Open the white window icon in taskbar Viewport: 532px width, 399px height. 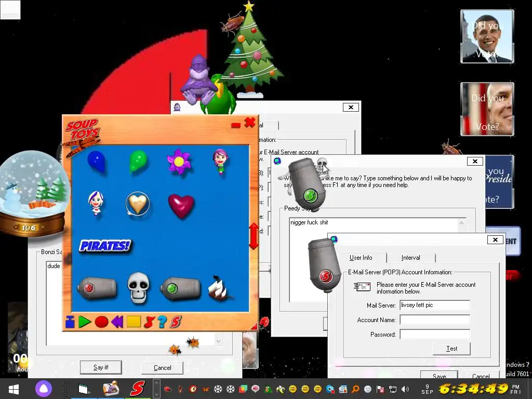[x=83, y=389]
